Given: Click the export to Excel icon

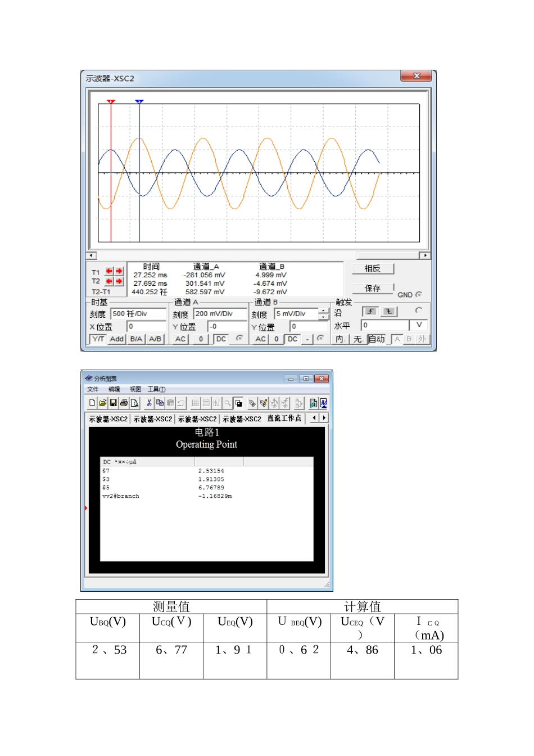Looking at the screenshot, I should pyautogui.click(x=313, y=403).
